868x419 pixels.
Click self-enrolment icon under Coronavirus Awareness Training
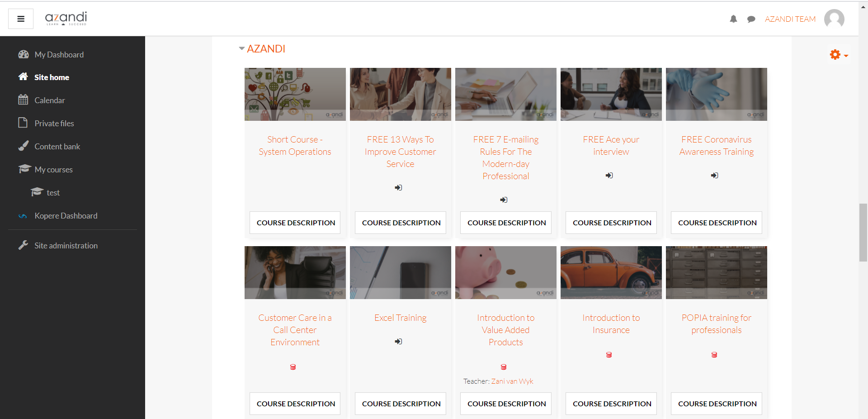pos(714,176)
